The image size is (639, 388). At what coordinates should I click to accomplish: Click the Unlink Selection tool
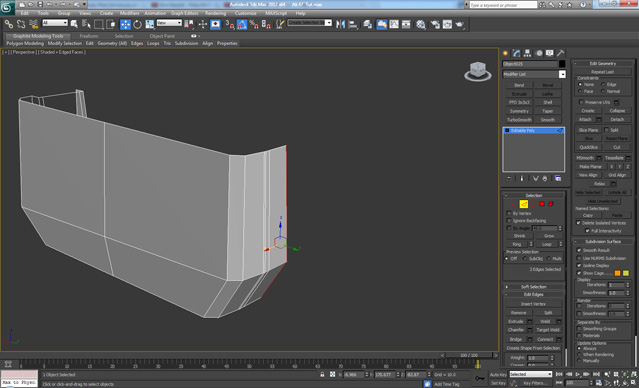[x=21, y=24]
